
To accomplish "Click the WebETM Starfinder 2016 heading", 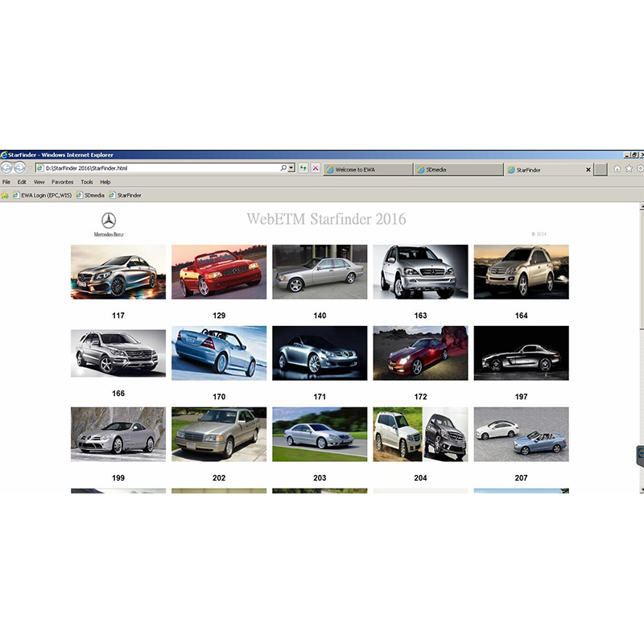I will 326,219.
